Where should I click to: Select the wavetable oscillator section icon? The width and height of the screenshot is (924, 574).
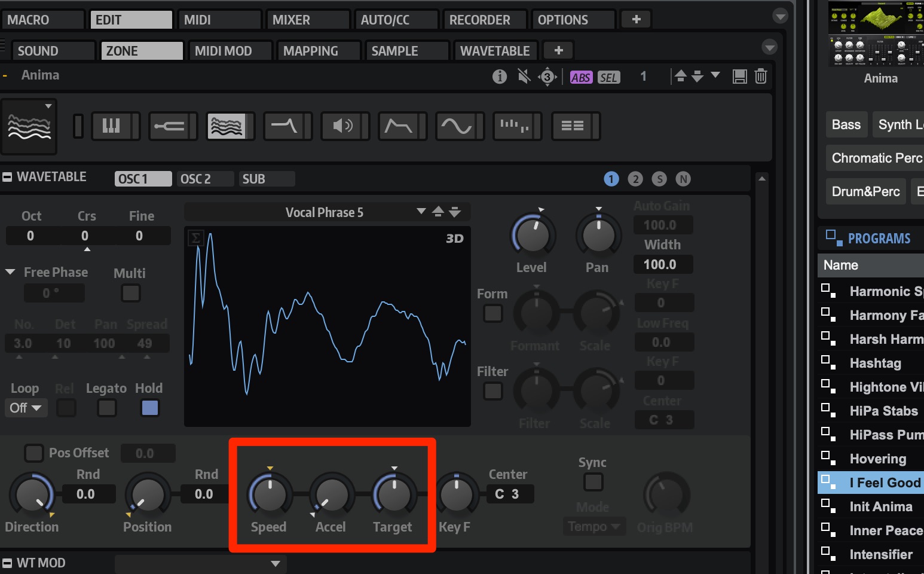[x=227, y=126]
